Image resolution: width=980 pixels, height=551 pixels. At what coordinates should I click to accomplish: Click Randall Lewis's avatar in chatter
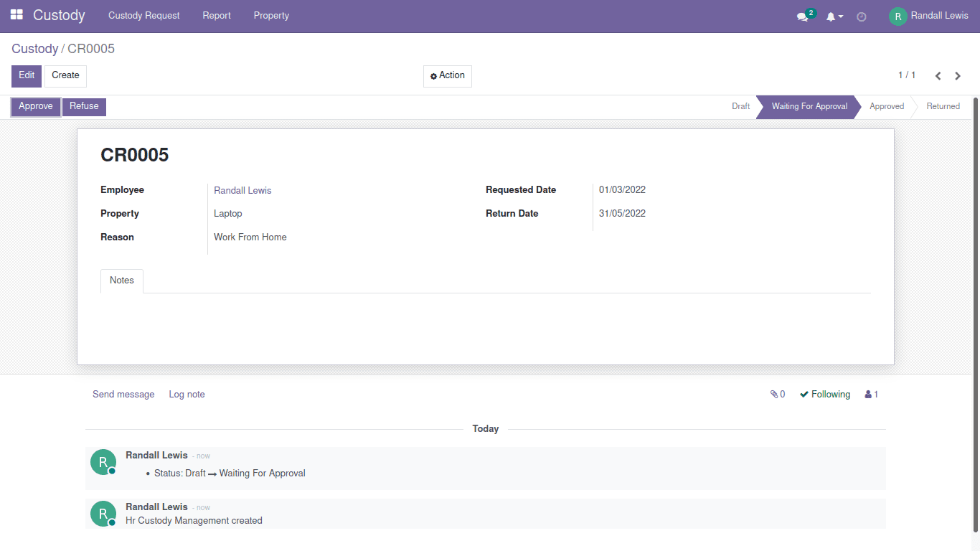103,461
